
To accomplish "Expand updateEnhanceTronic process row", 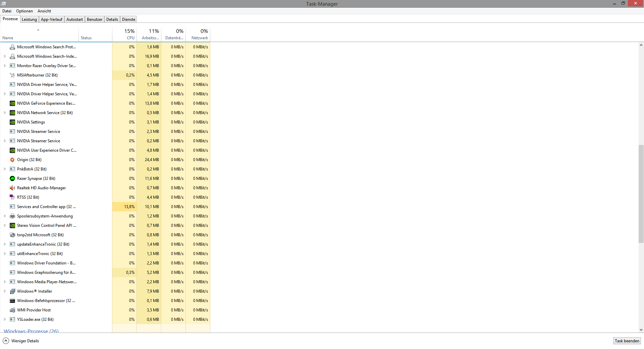I will (5, 244).
